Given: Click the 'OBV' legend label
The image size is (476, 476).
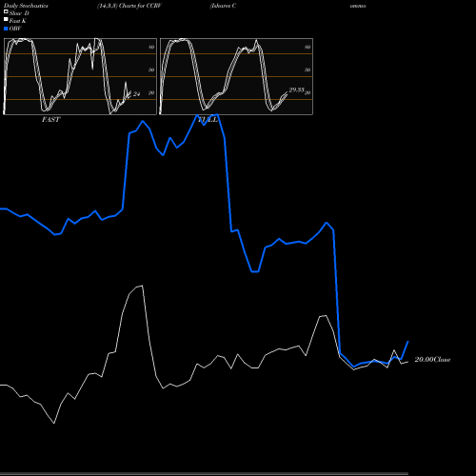Looking at the screenshot, I should (x=15, y=29).
